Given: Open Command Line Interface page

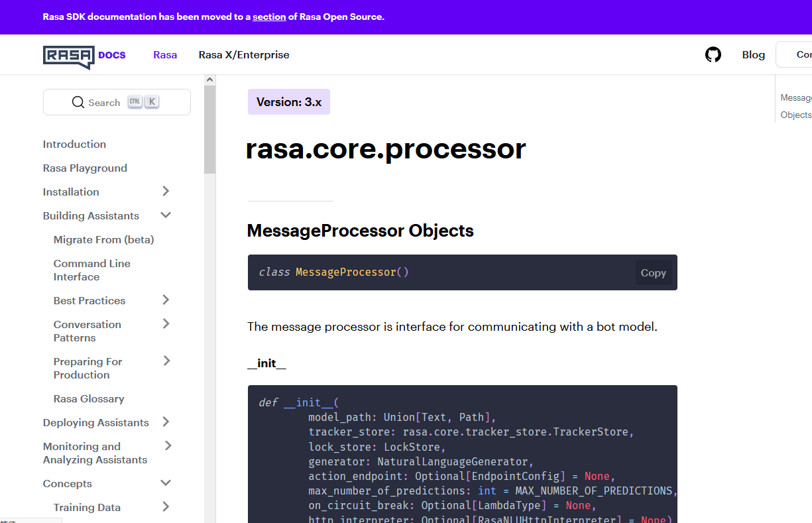Looking at the screenshot, I should [92, 270].
